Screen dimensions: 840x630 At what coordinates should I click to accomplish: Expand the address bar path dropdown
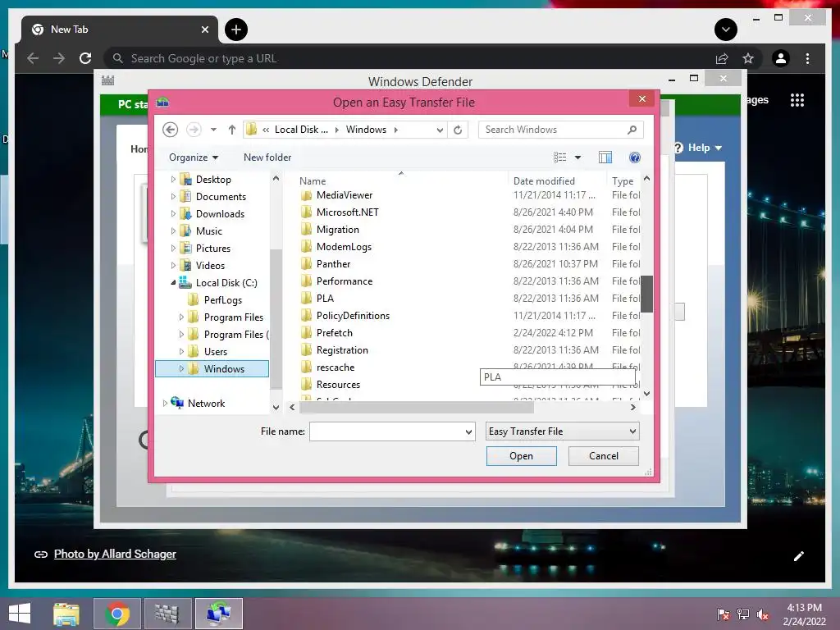(440, 130)
